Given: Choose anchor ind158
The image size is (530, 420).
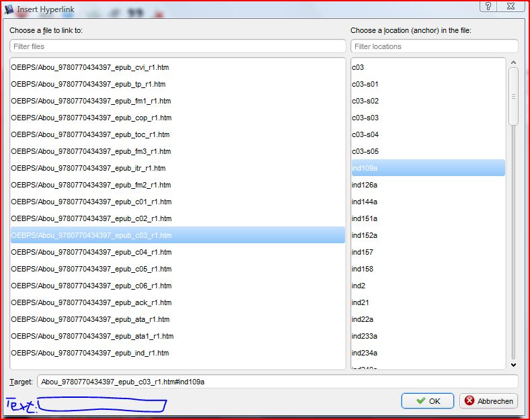Looking at the screenshot, I should click(x=428, y=269).
